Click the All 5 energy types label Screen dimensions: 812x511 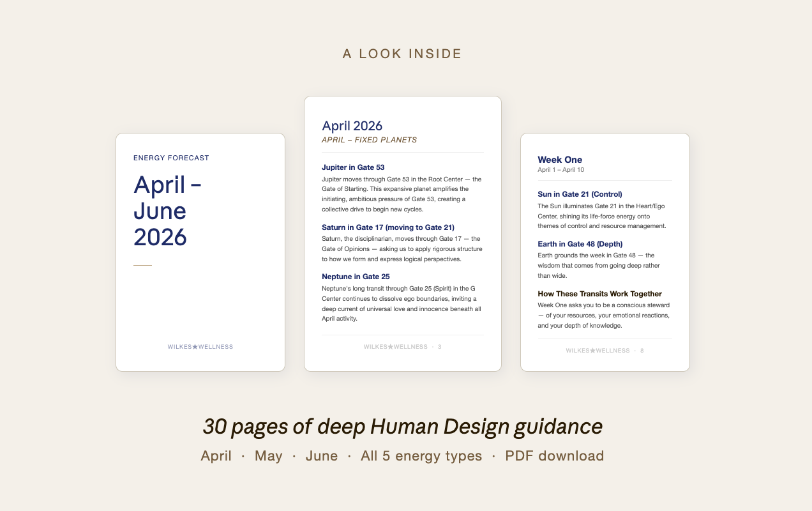tap(421, 455)
